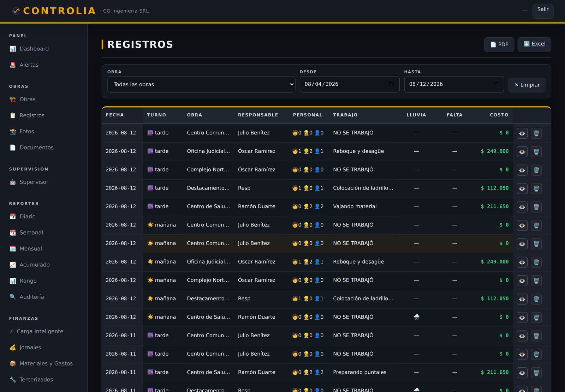
Task: Go to Mensual report
Action: (x=31, y=249)
